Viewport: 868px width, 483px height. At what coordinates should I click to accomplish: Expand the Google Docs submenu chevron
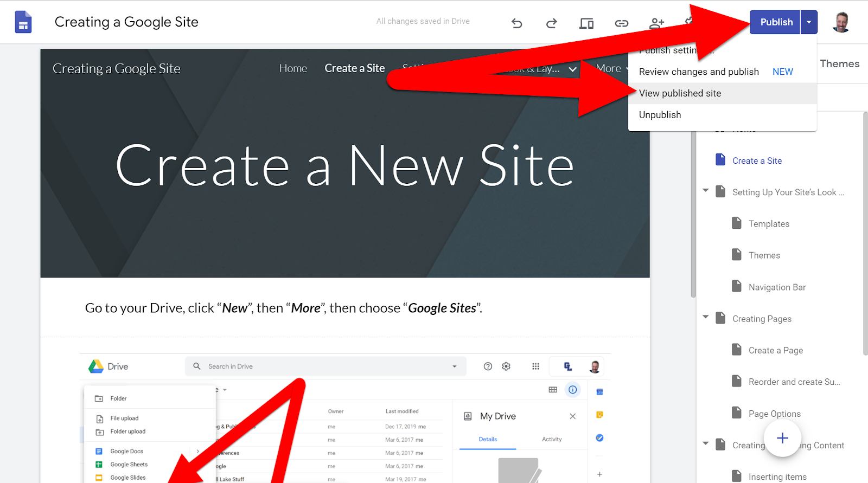197,451
